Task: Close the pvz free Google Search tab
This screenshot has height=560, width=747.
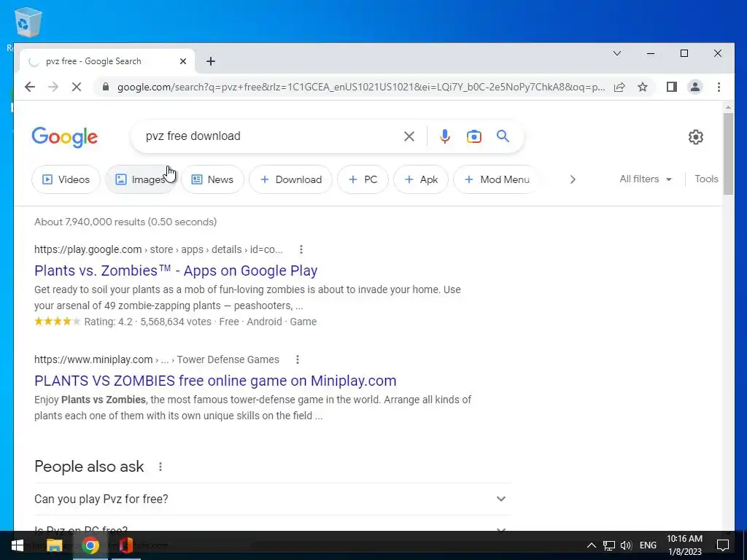Action: [x=183, y=61]
